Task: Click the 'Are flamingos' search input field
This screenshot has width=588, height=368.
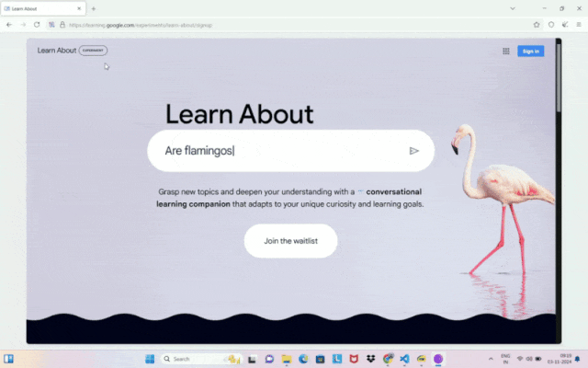Action: click(276, 151)
